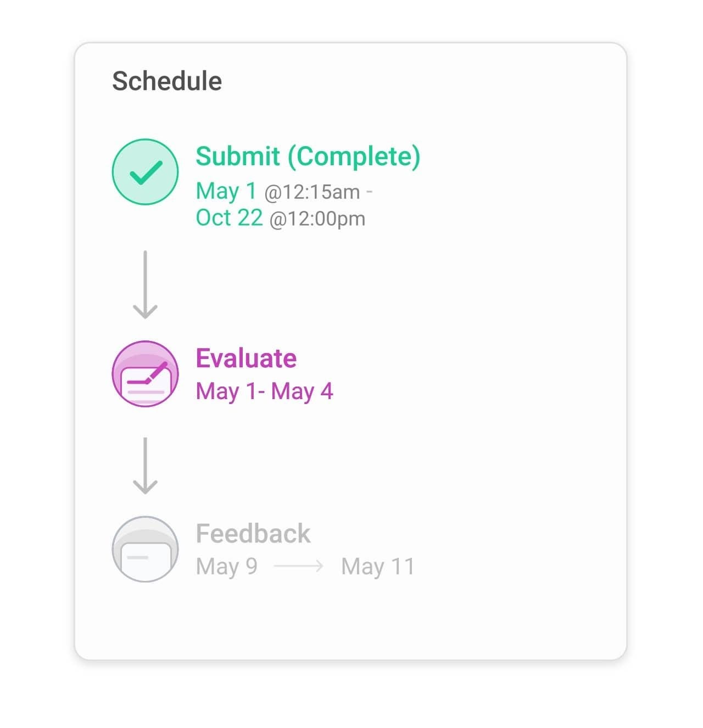Click the @12:00pm submit deadline time
Screen dimensions: 703x728
pos(317,219)
